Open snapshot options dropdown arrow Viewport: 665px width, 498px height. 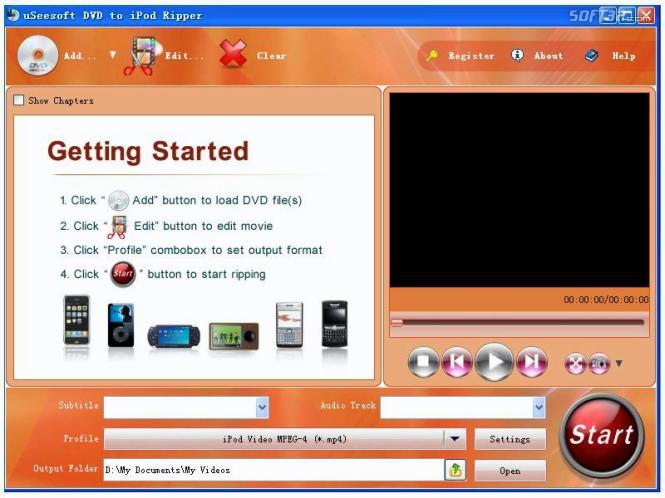(619, 363)
